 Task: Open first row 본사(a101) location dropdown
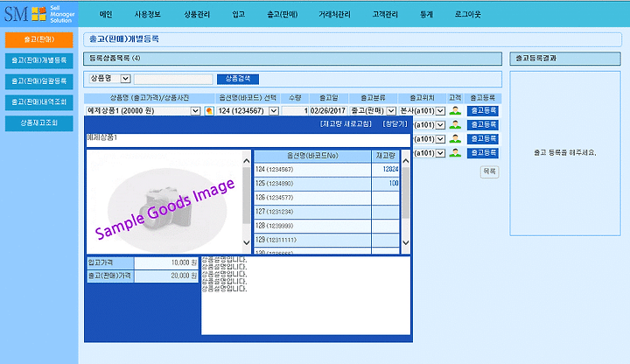[x=423, y=111]
